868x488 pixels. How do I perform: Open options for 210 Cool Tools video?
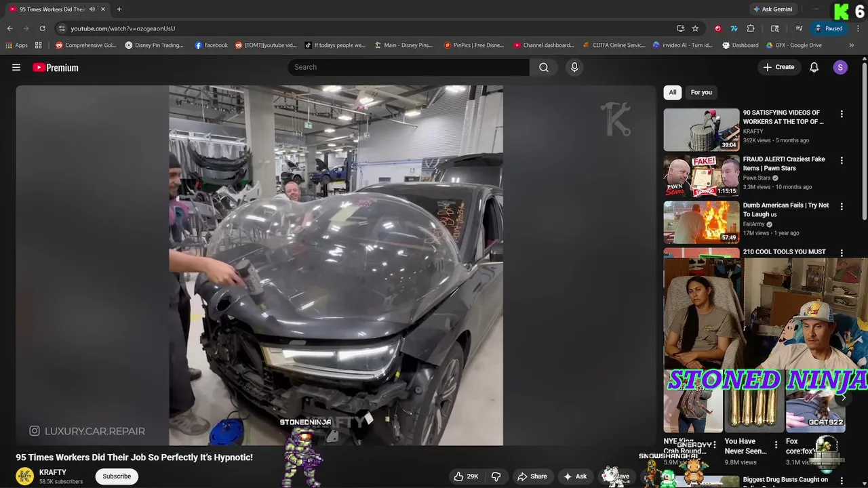[x=842, y=253]
